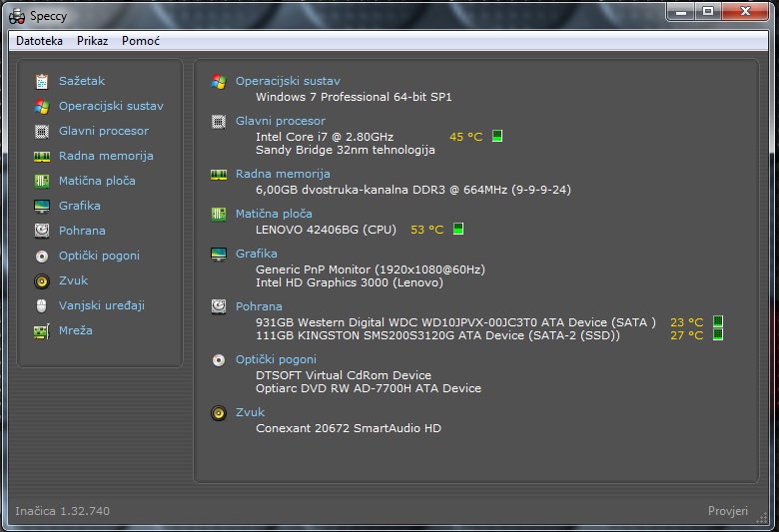Click the motherboard icon in summary panel
This screenshot has height=532, width=779.
(219, 214)
